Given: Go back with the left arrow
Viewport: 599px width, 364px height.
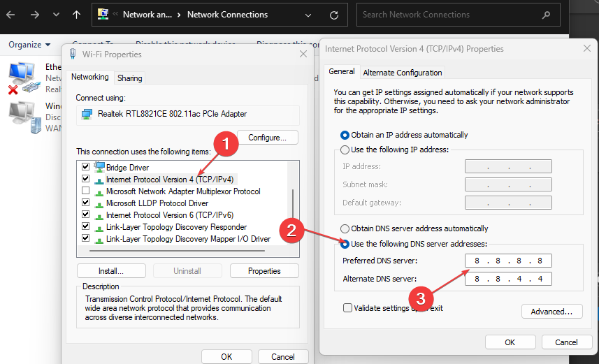Looking at the screenshot, I should 10,15.
